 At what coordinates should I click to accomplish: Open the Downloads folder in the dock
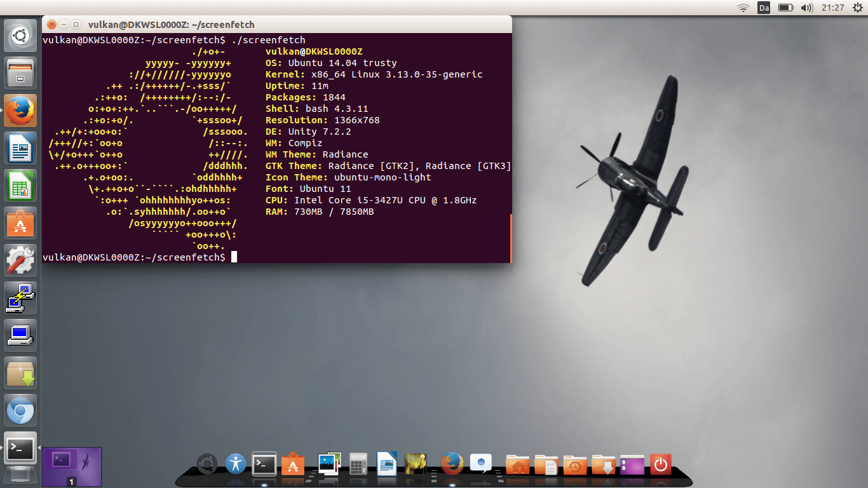pyautogui.click(x=603, y=464)
